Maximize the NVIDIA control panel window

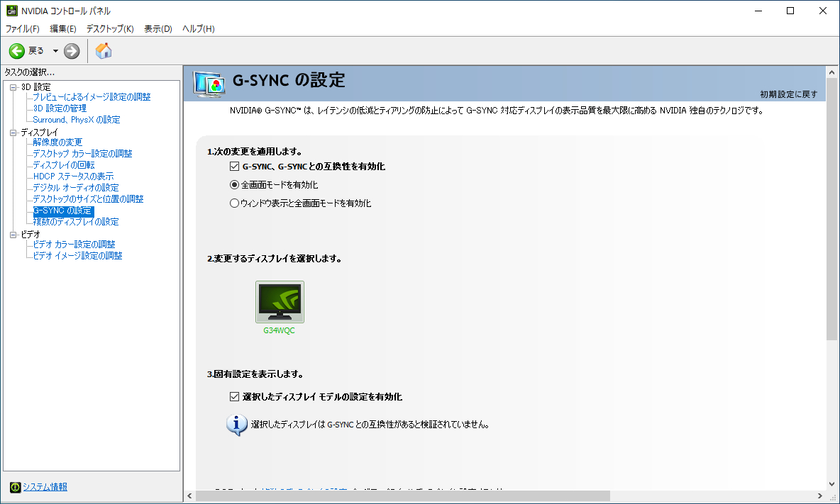tap(790, 11)
